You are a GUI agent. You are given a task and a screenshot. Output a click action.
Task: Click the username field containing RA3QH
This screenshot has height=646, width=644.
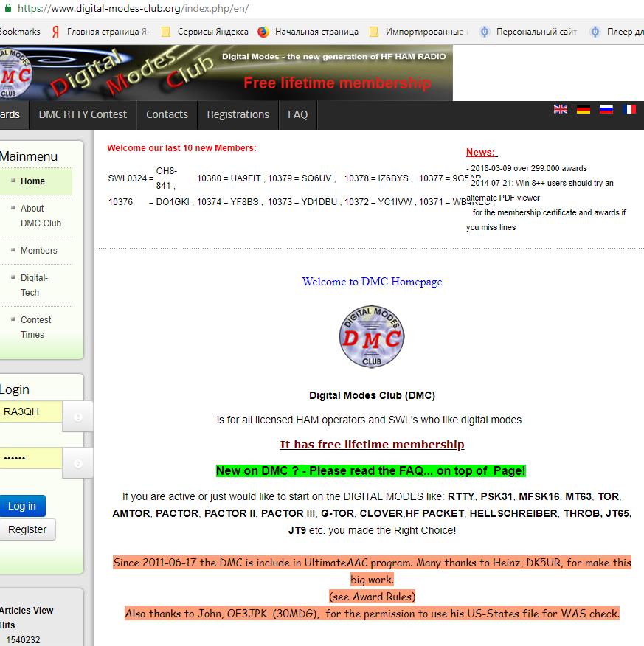[30, 411]
